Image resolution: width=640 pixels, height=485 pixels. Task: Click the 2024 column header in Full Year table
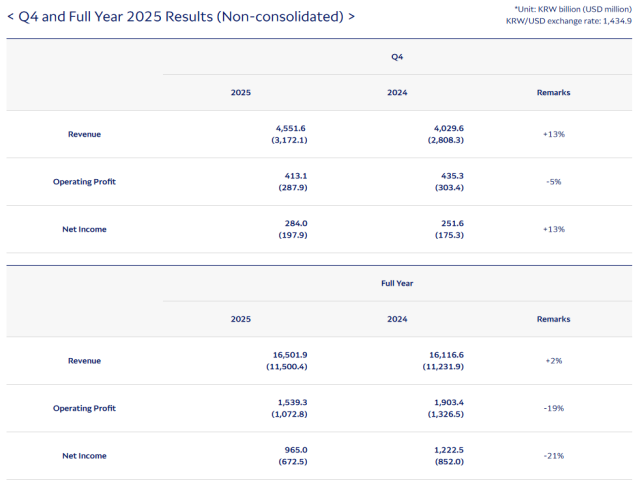tap(397, 319)
